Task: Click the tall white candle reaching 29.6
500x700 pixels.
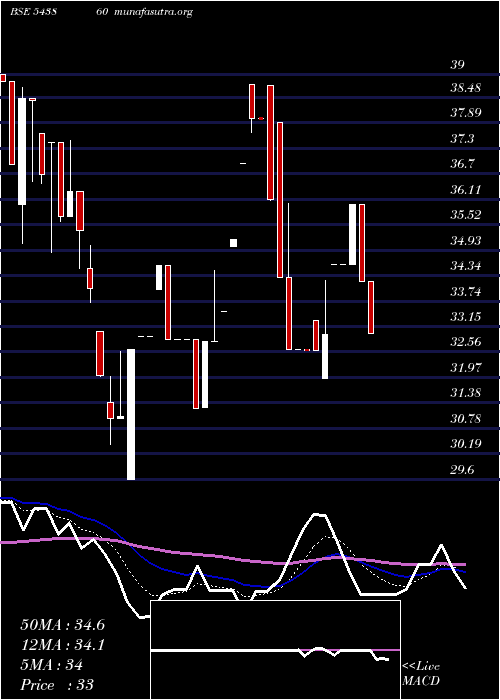Action: pos(131,414)
